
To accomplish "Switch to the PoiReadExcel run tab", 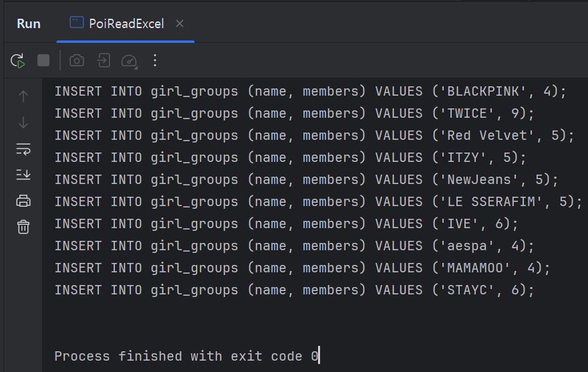I will (x=126, y=23).
